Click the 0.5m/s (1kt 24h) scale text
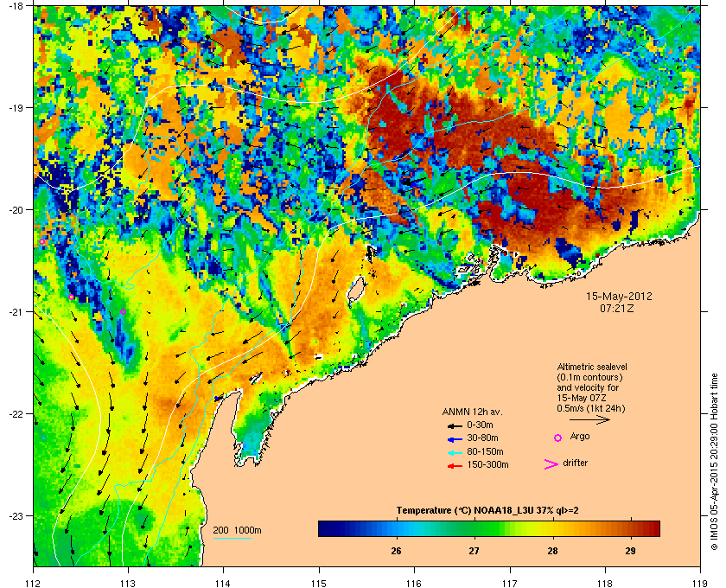This screenshot has width=726, height=588. [x=591, y=409]
